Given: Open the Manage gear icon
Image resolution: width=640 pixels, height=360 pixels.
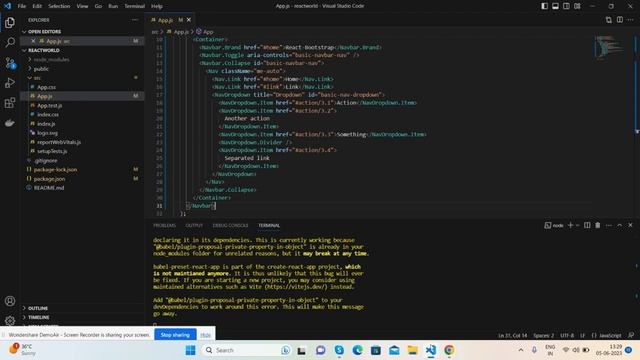Looking at the screenshot, I should (10, 321).
